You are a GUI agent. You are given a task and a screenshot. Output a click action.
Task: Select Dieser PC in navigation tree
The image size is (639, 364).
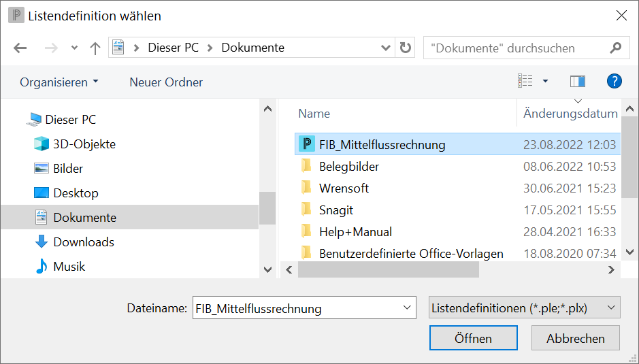[71, 120]
